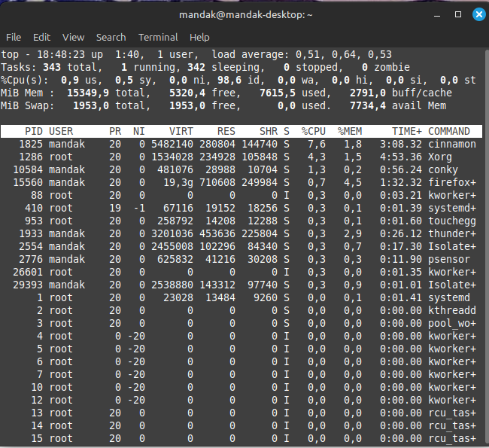Click the 7,6 CPU value for cinnamon

317,145
